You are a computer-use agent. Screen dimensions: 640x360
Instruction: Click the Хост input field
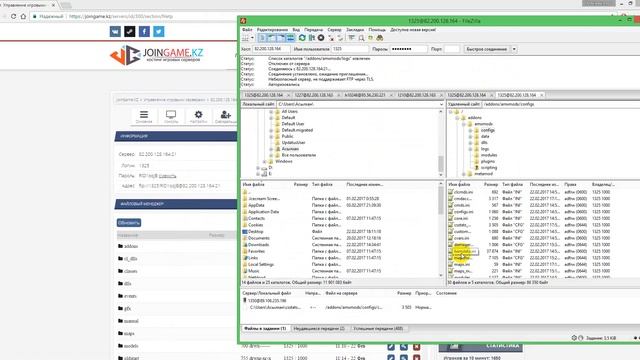point(271,49)
